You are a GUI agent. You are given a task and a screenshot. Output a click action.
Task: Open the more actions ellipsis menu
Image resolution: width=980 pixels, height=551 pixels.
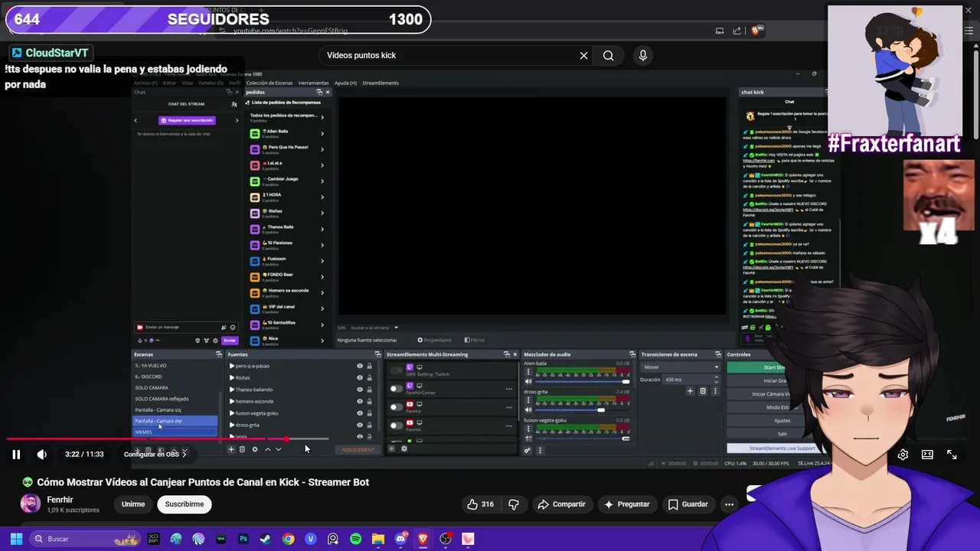pos(729,504)
